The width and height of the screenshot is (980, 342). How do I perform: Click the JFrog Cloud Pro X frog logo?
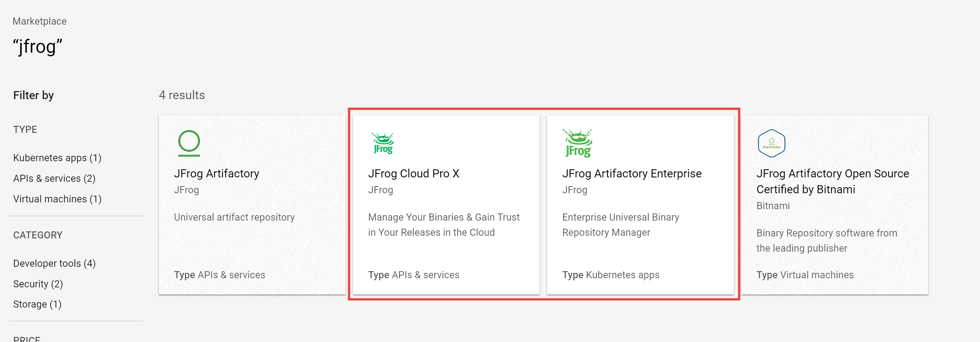pyautogui.click(x=383, y=143)
